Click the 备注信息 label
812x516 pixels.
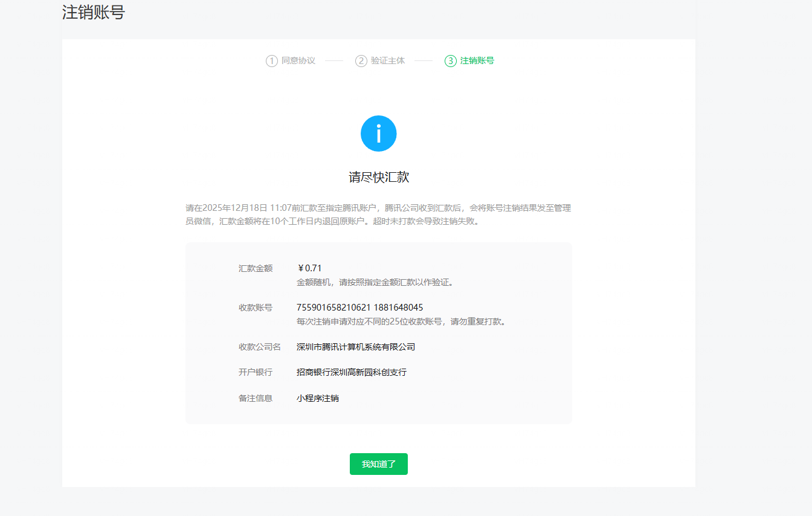(256, 398)
